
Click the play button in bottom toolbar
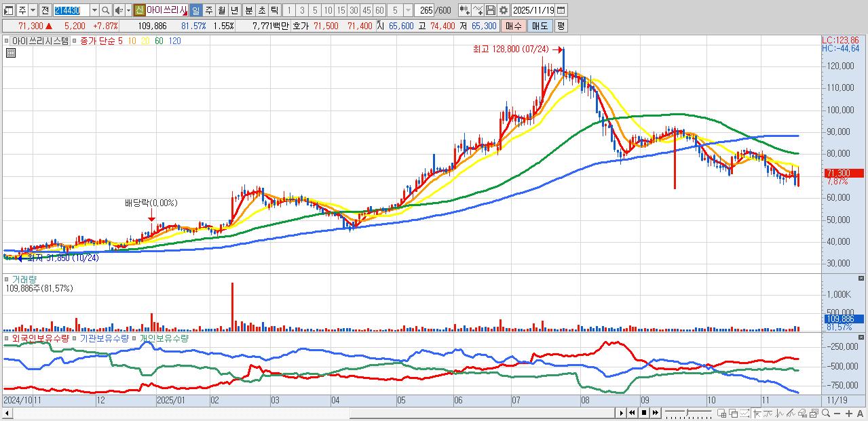pos(621,413)
